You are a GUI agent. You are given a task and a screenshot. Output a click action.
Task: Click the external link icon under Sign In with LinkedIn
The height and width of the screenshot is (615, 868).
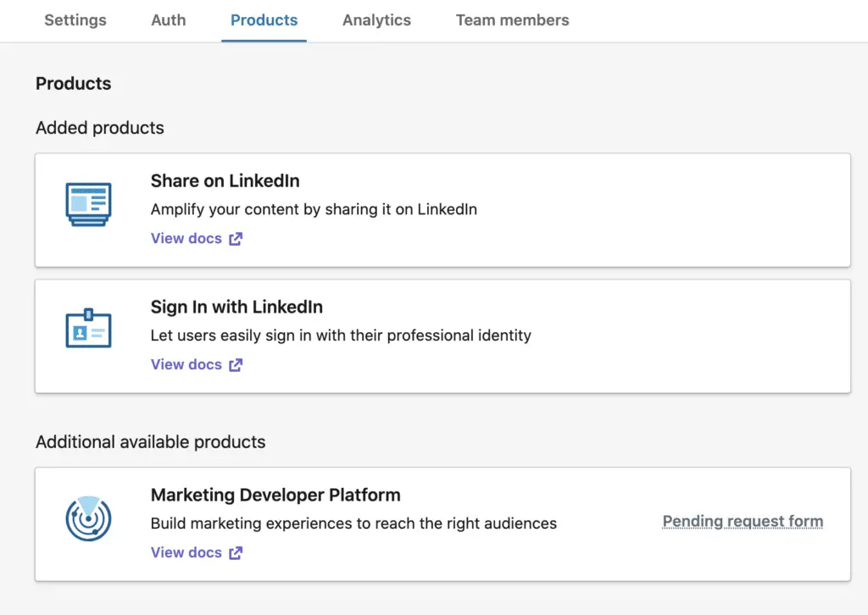tap(236, 365)
